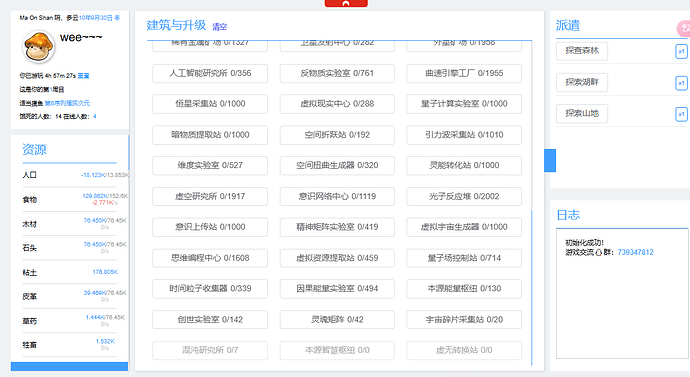Click the mushroom avatar picture

(x=38, y=47)
